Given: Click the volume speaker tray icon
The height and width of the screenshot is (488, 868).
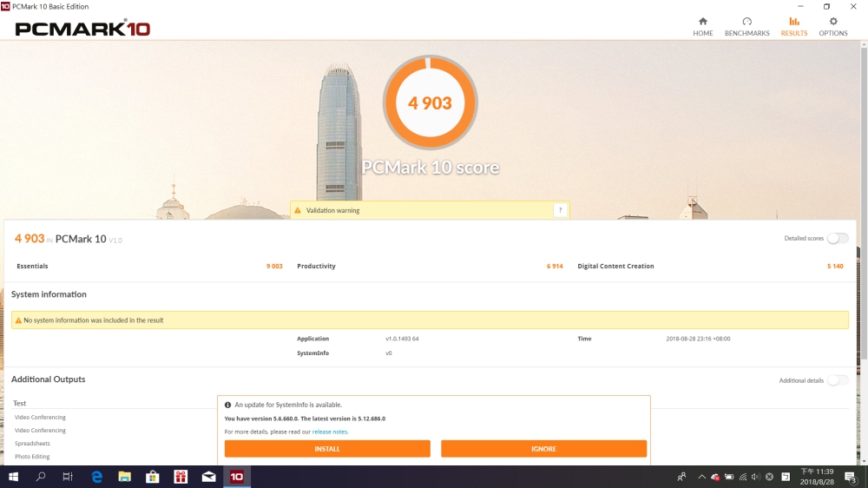Looking at the screenshot, I should 756,477.
